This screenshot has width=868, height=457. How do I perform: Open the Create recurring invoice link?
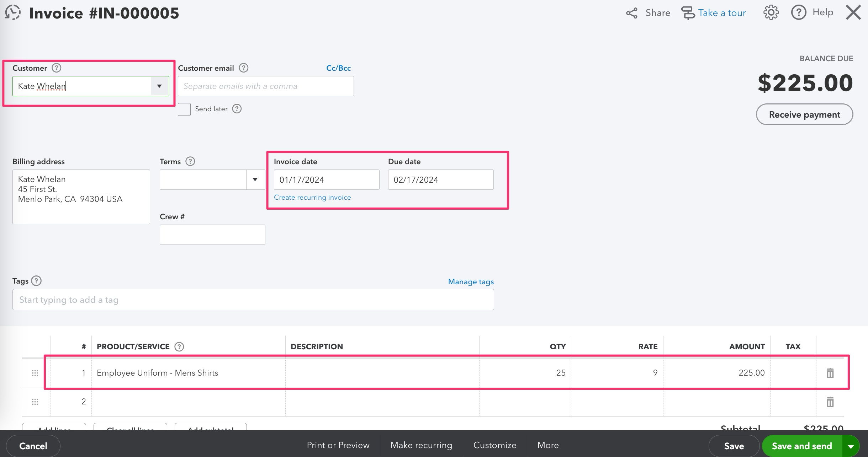pyautogui.click(x=312, y=197)
